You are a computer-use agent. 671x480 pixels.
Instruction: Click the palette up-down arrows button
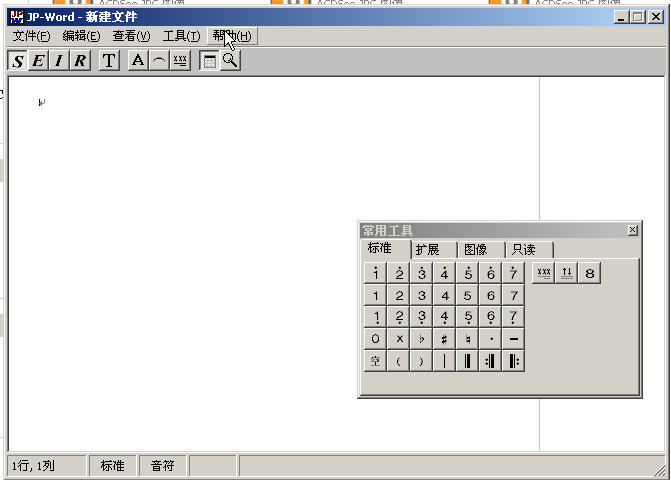tap(567, 273)
